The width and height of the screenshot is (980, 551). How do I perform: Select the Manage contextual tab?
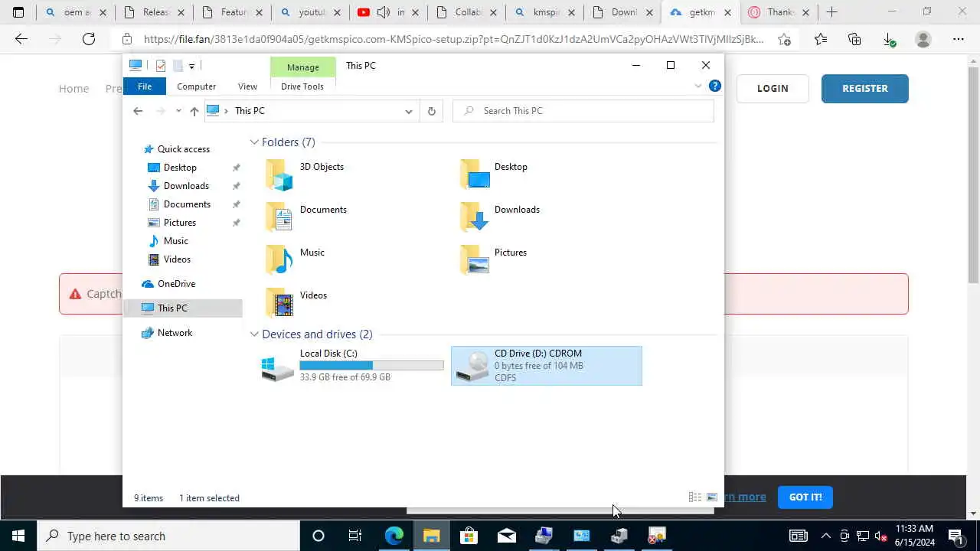tap(303, 67)
